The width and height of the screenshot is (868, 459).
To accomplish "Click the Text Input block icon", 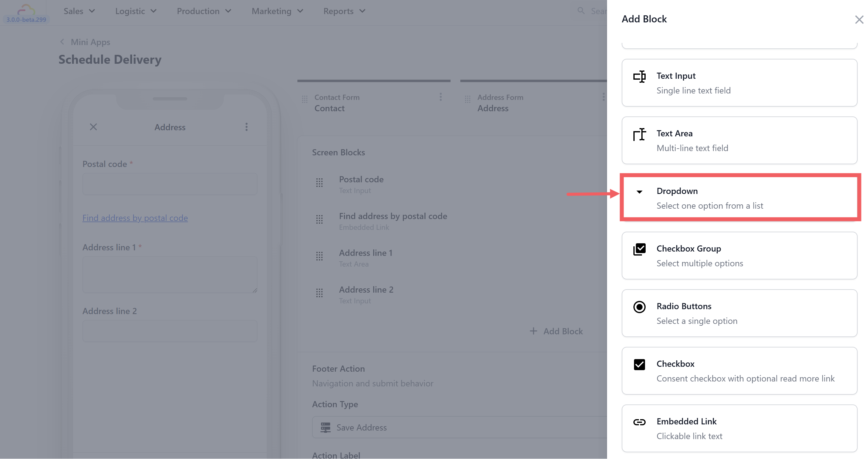I will click(x=639, y=77).
